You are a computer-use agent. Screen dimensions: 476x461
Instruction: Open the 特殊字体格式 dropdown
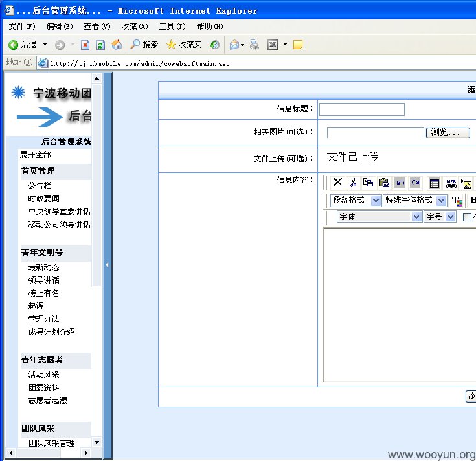point(415,200)
